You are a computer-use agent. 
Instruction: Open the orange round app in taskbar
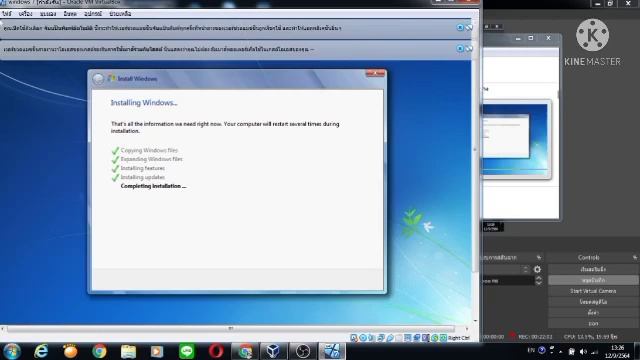pyautogui.click(x=70, y=351)
